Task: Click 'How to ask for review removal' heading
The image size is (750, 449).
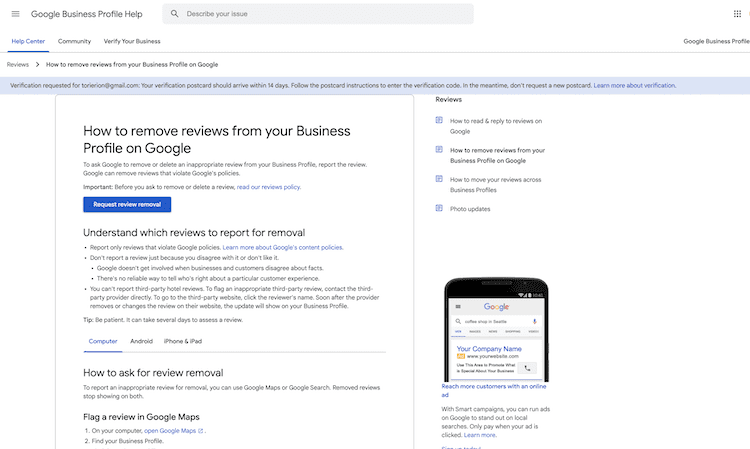Action: pyautogui.click(x=153, y=373)
